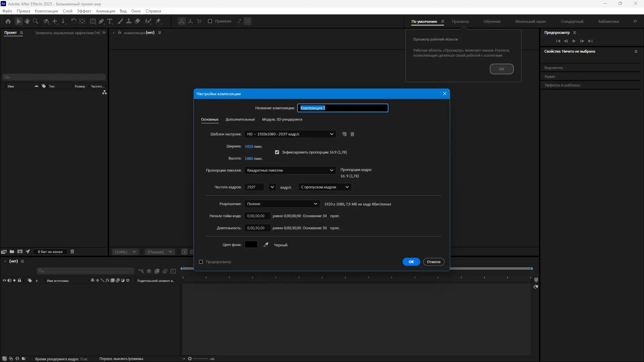The height and width of the screenshot is (362, 644).
Task: Open the Эффект menu
Action: (84, 11)
